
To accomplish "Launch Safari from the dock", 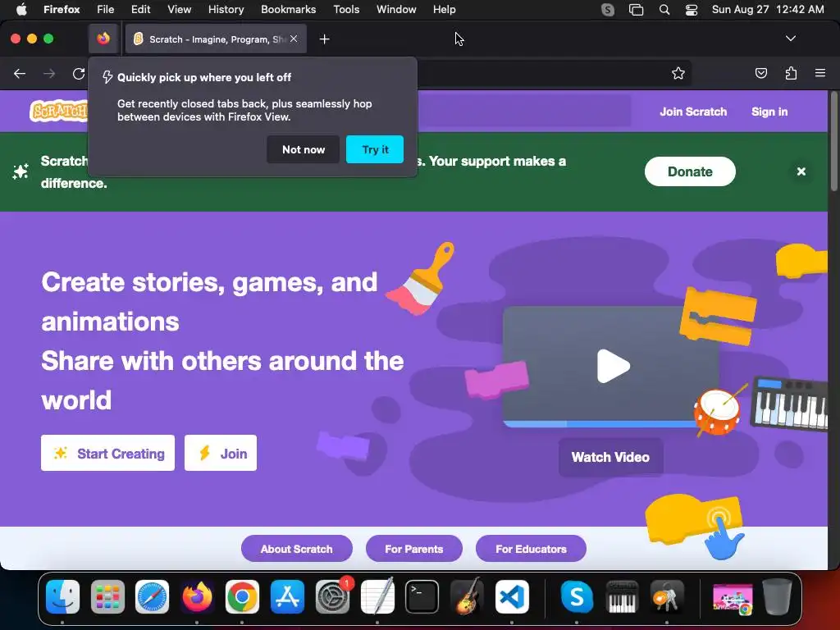I will [152, 596].
